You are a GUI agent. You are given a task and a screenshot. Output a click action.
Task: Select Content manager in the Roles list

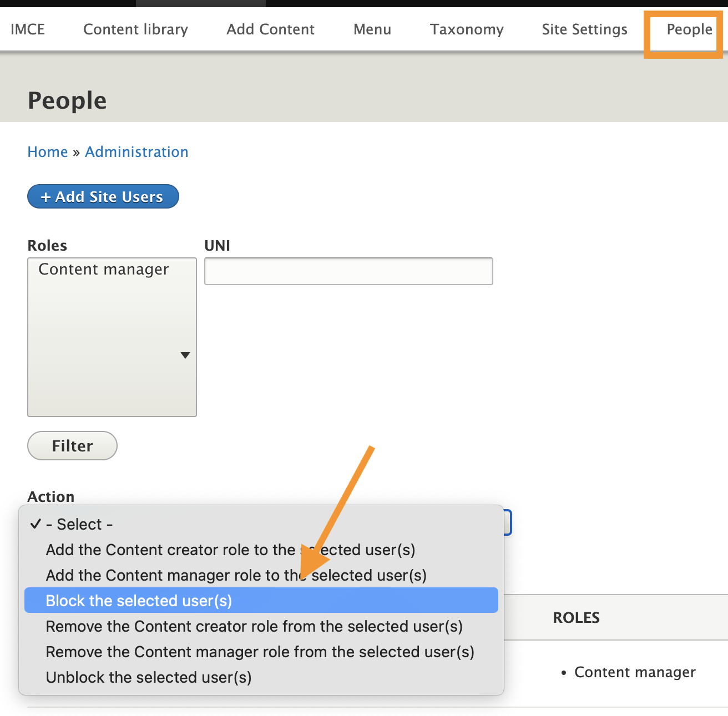(x=104, y=270)
